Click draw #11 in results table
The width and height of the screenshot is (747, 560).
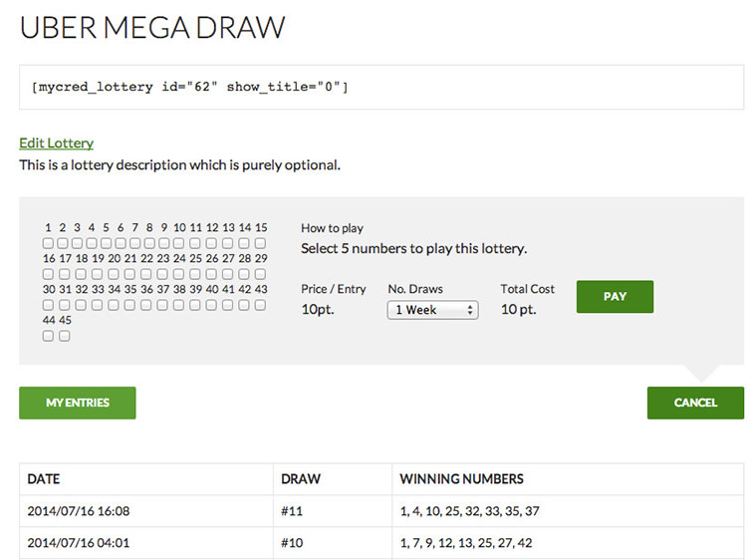pos(292,511)
